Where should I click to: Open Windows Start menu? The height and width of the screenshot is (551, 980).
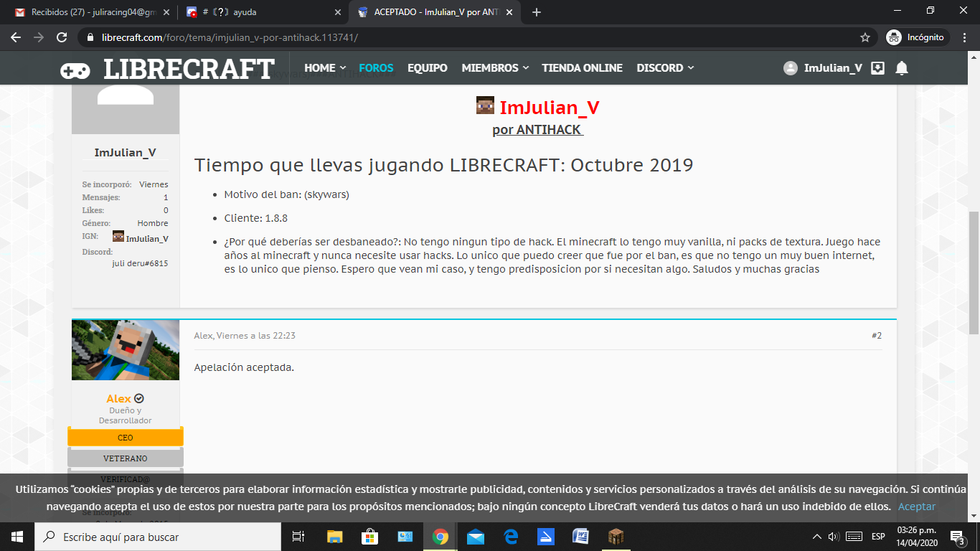coord(17,537)
